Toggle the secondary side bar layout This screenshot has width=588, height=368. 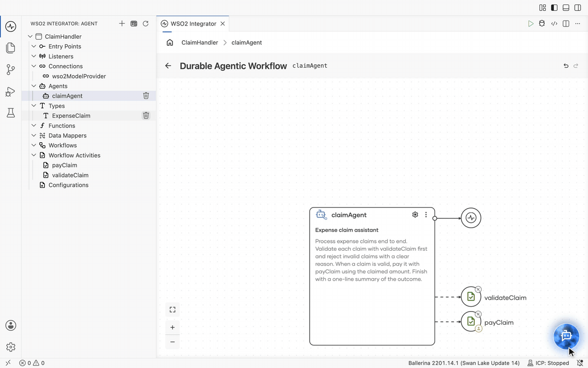(x=578, y=8)
